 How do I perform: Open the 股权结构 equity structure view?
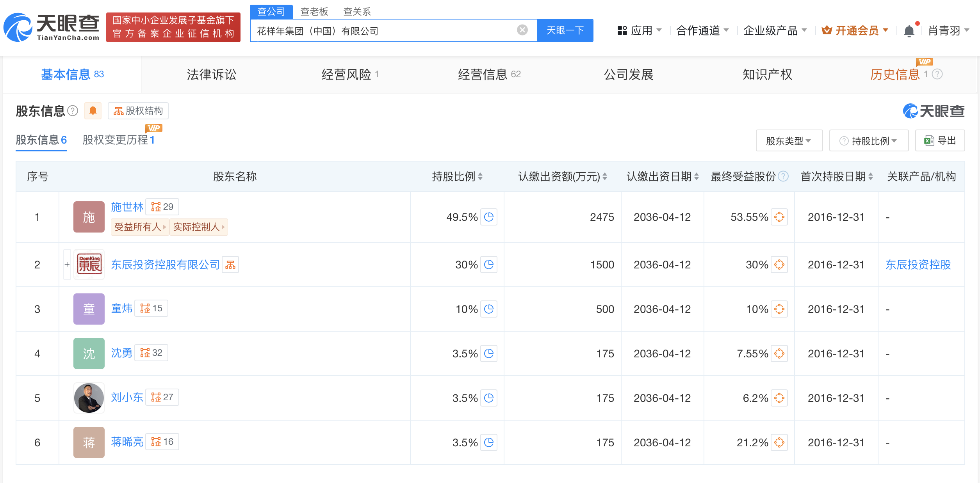tap(137, 111)
